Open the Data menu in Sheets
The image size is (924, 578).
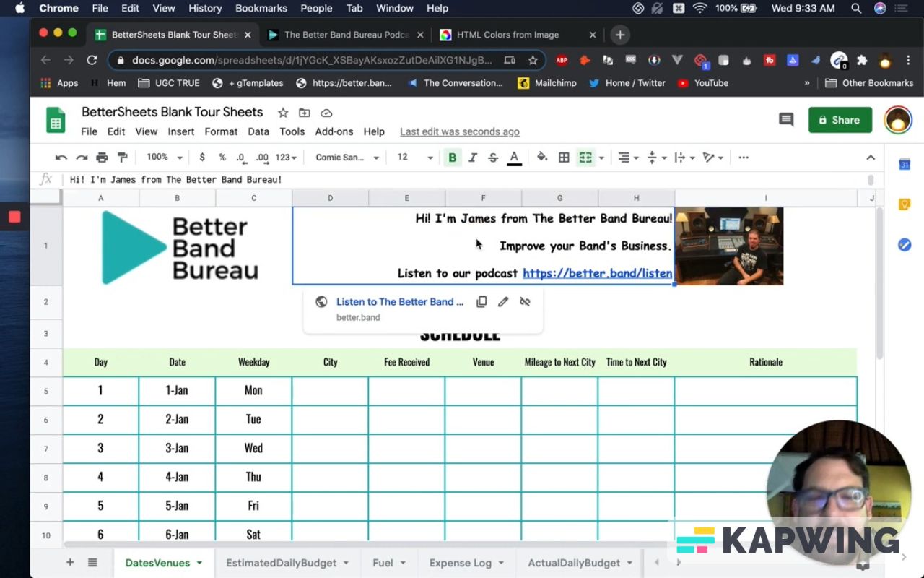(258, 131)
